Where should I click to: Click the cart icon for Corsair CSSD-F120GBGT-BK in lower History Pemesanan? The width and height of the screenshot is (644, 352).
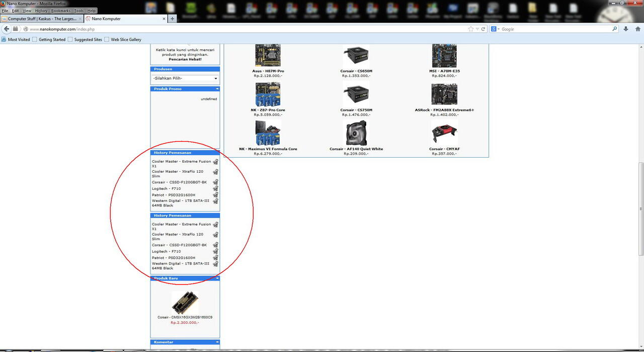[215, 245]
